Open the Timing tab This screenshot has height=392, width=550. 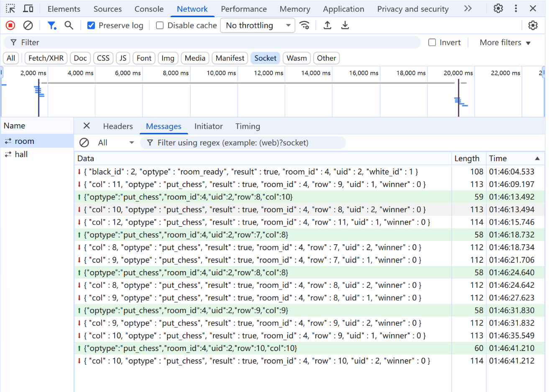248,126
